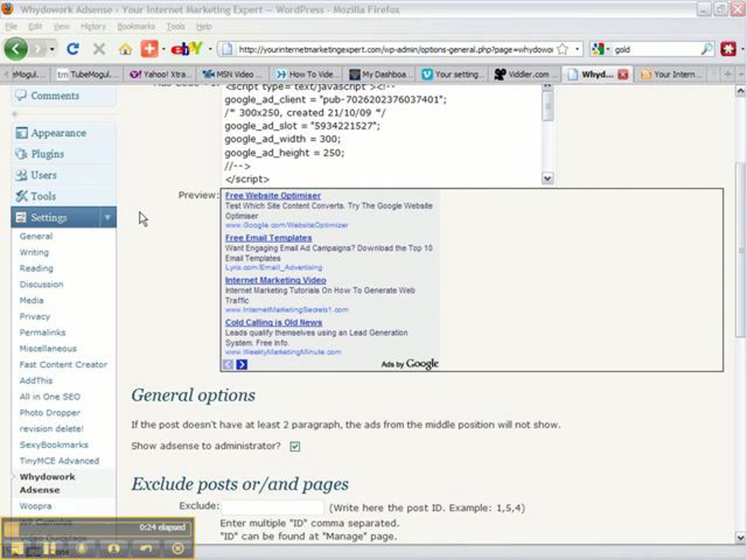
Task: Click the next ads arrow in the preview
Action: pyautogui.click(x=242, y=365)
